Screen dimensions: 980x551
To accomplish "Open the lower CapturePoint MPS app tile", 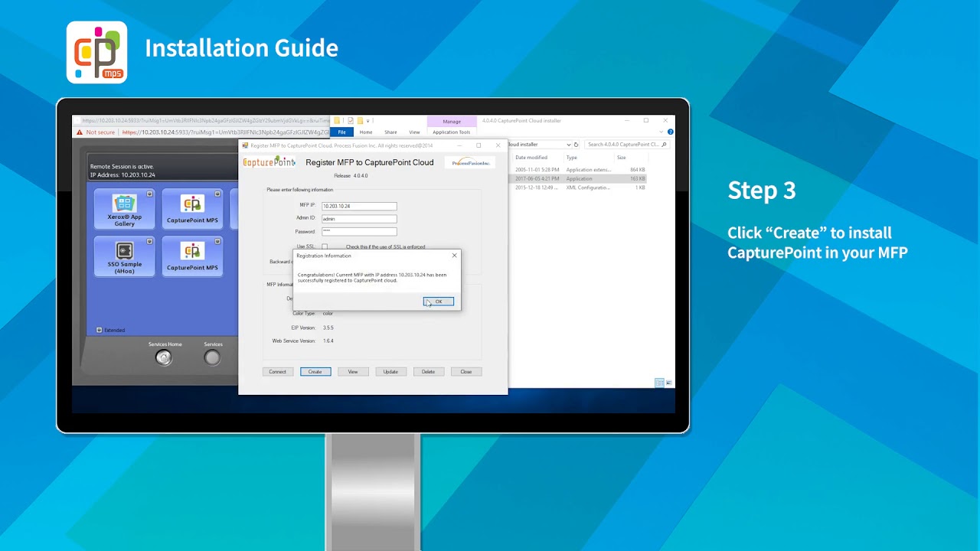I will pyautogui.click(x=192, y=256).
